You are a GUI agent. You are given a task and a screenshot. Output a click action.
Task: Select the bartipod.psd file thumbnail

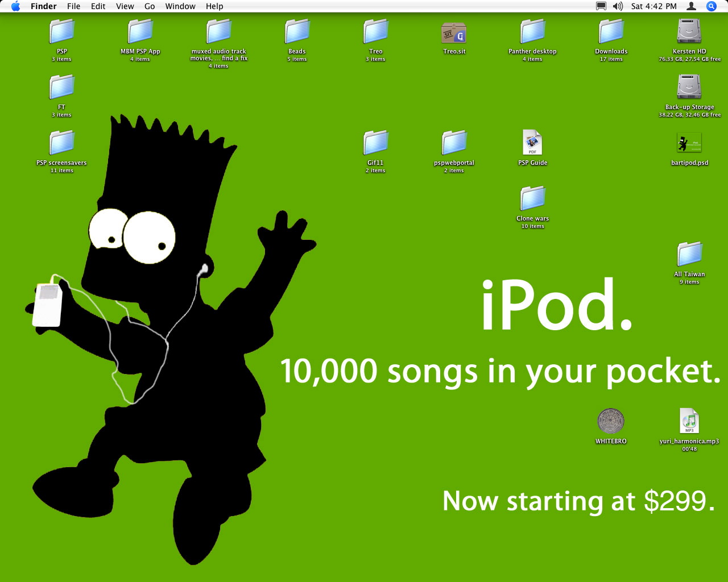coord(689,143)
